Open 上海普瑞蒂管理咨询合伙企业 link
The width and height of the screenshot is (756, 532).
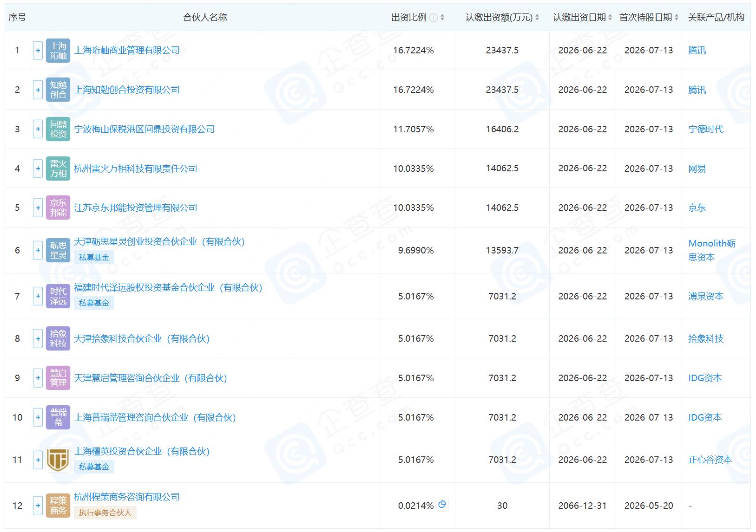click(155, 417)
